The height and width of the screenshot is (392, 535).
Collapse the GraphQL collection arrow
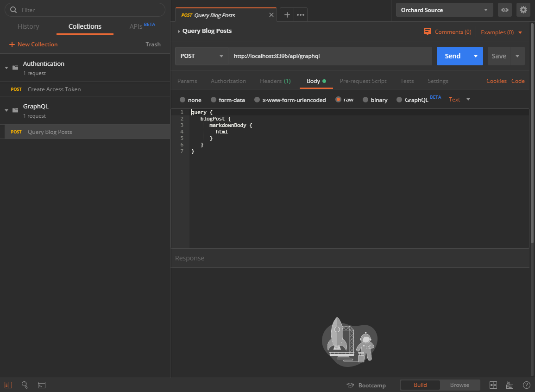click(6, 110)
